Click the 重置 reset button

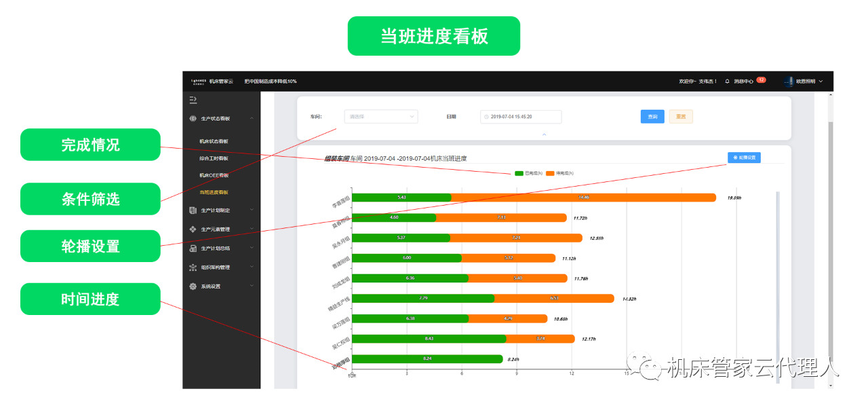coord(681,117)
